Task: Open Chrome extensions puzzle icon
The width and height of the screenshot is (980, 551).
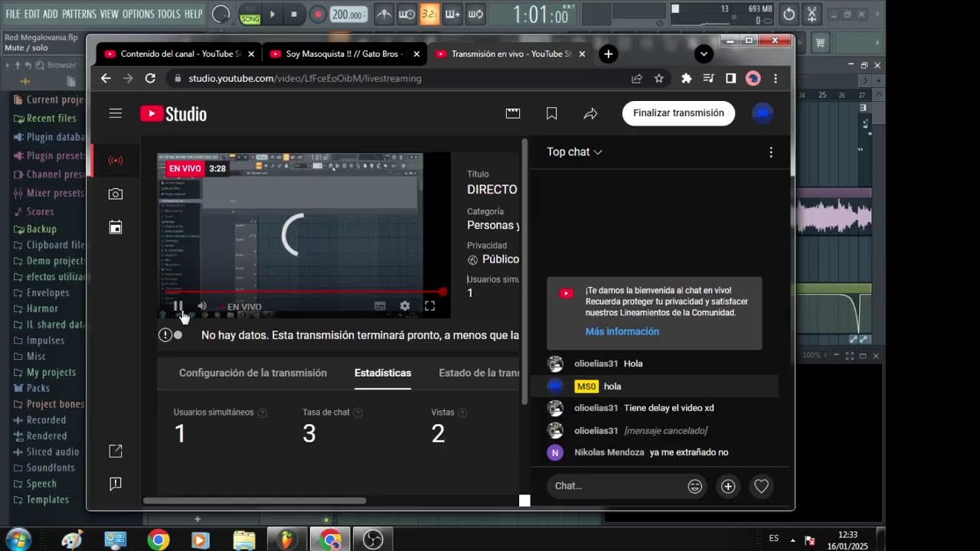Action: coord(686,78)
